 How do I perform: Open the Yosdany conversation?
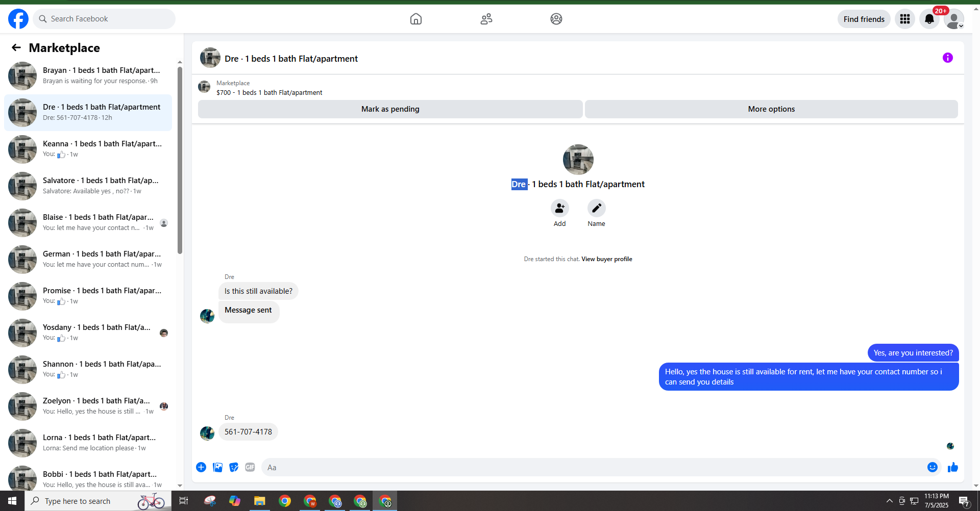(x=88, y=333)
